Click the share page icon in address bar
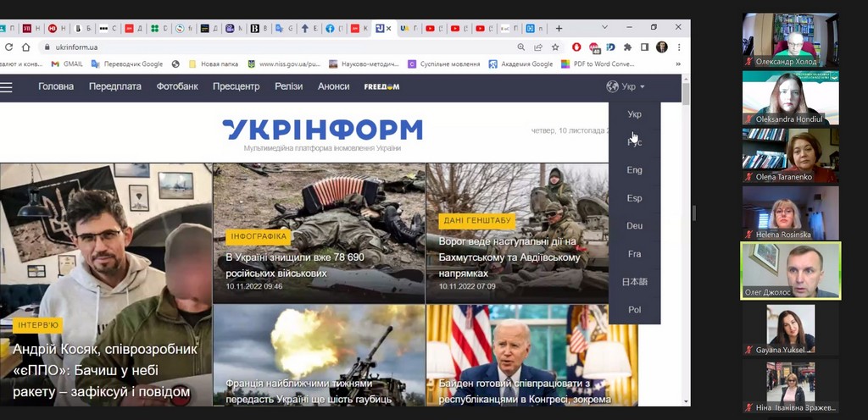The width and height of the screenshot is (868, 420). pyautogui.click(x=538, y=47)
